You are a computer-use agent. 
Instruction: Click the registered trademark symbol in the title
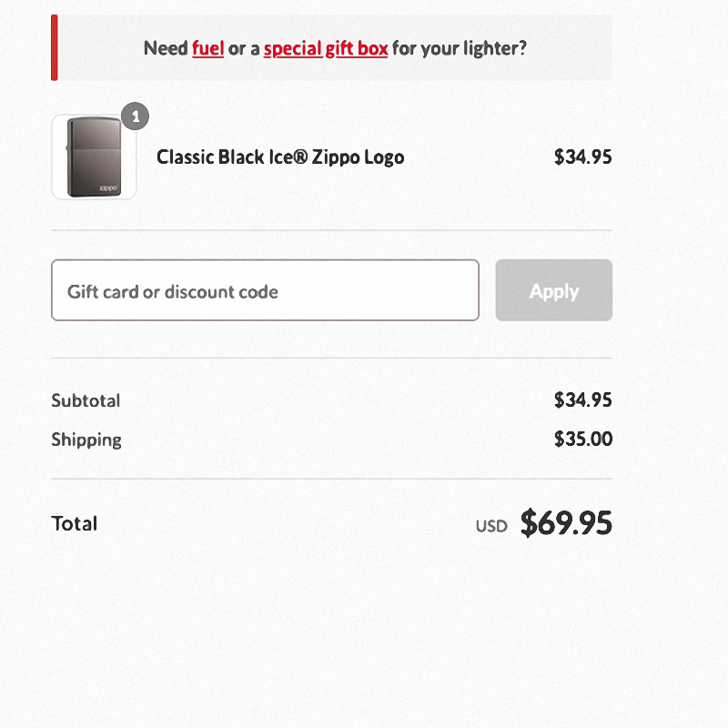coord(301,157)
